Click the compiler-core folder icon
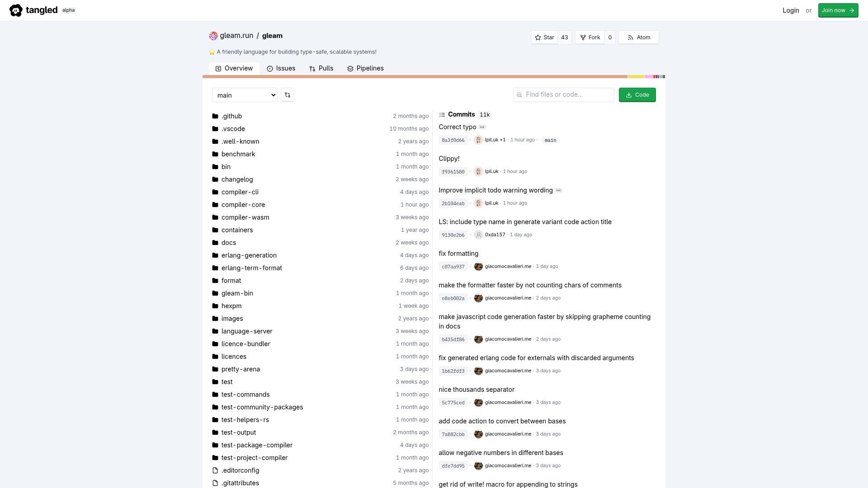The width and height of the screenshot is (868, 488). click(x=215, y=205)
